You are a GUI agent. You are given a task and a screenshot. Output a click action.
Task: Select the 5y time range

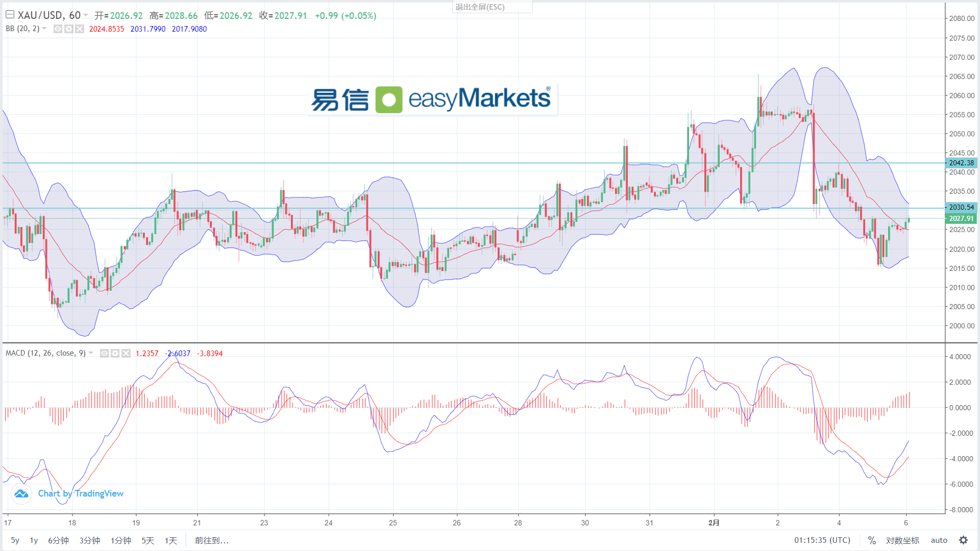15,540
